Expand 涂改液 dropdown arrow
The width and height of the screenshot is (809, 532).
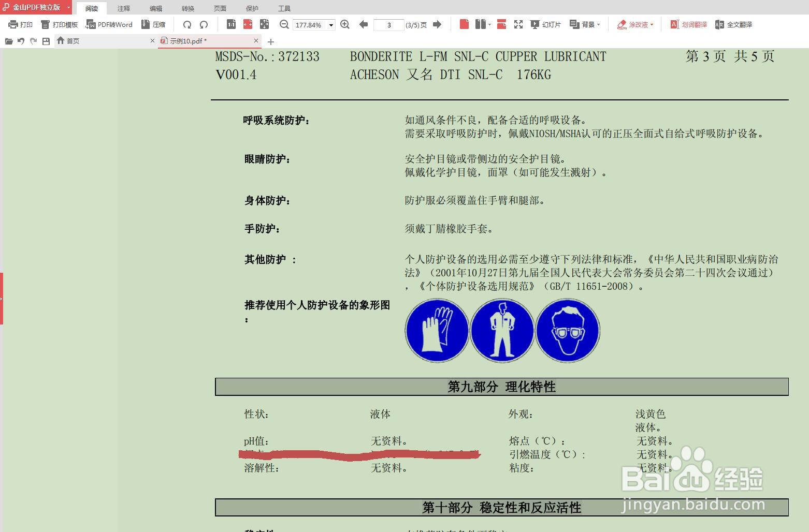[x=652, y=24]
